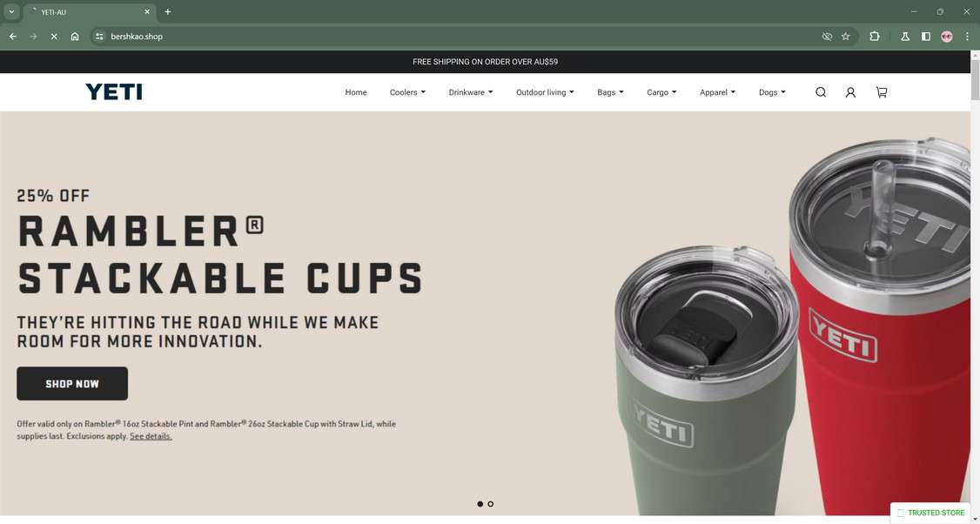The image size is (980, 524).
Task: Open the site search icon
Action: click(821, 92)
